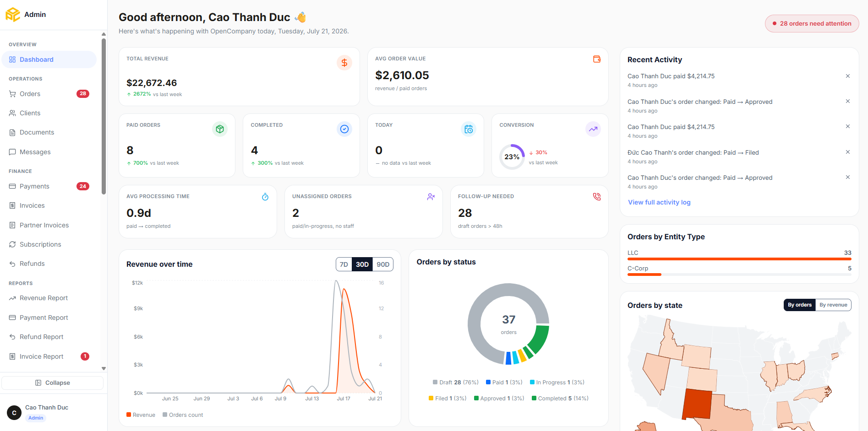Open the Payments section
868x431 pixels.
(49, 186)
